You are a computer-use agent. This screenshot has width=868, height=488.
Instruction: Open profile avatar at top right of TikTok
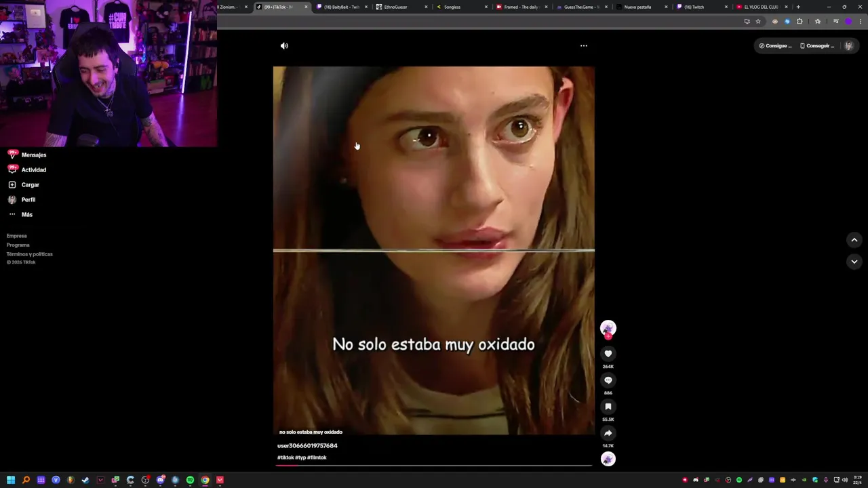pyautogui.click(x=848, y=46)
